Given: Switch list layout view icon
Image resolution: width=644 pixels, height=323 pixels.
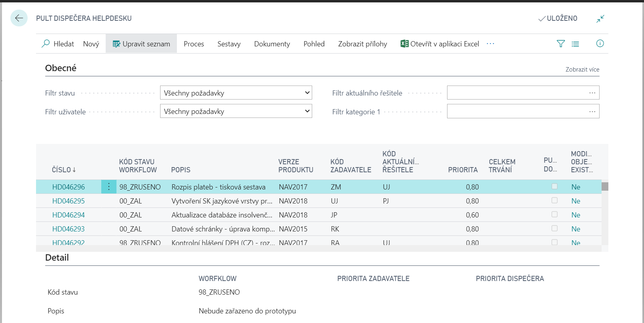Looking at the screenshot, I should click(575, 44).
